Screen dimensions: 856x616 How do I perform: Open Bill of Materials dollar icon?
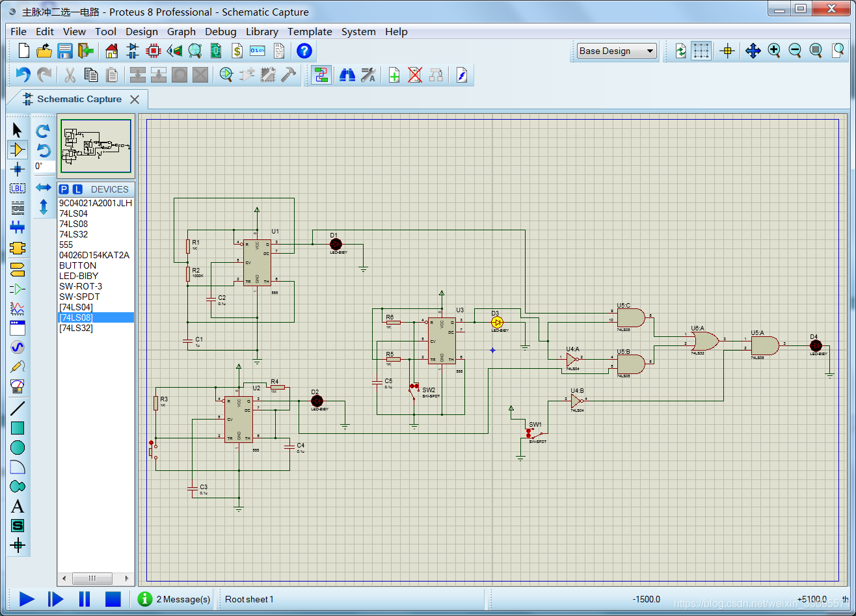point(237,51)
